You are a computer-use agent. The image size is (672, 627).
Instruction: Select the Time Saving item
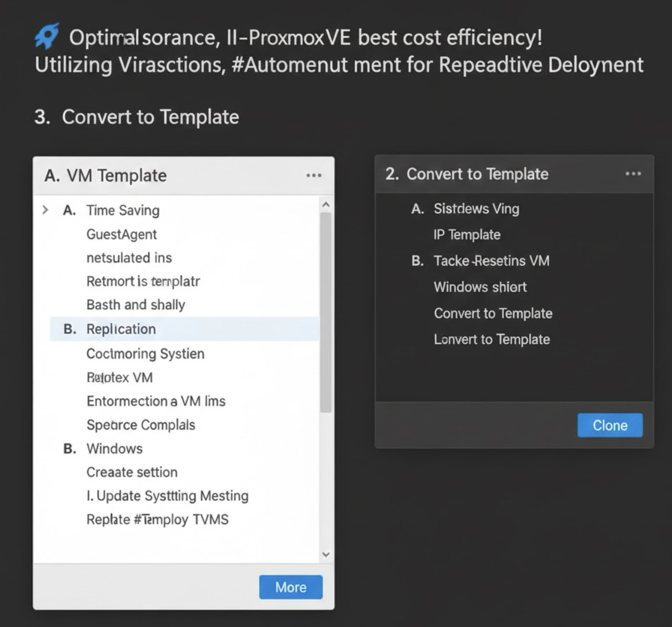click(123, 210)
